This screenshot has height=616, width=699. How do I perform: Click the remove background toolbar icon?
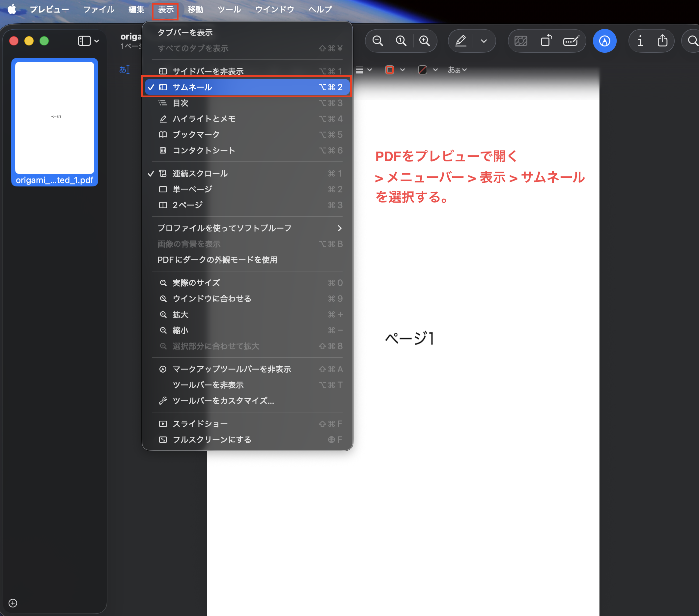tap(521, 41)
